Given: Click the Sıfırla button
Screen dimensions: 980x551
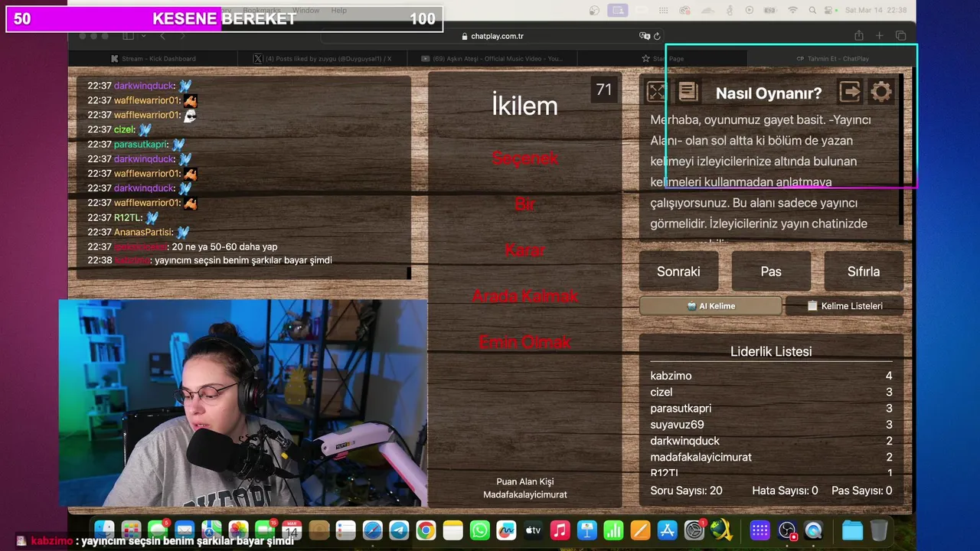Looking at the screenshot, I should point(864,272).
